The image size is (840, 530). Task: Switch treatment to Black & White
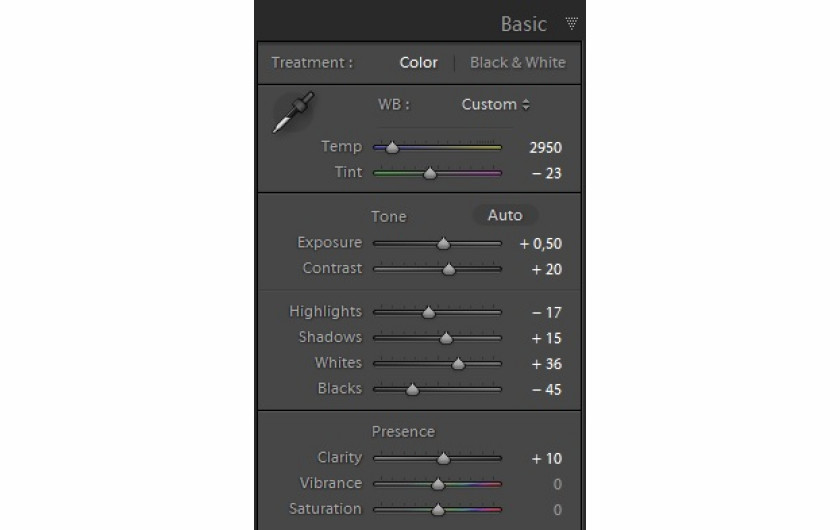517,62
